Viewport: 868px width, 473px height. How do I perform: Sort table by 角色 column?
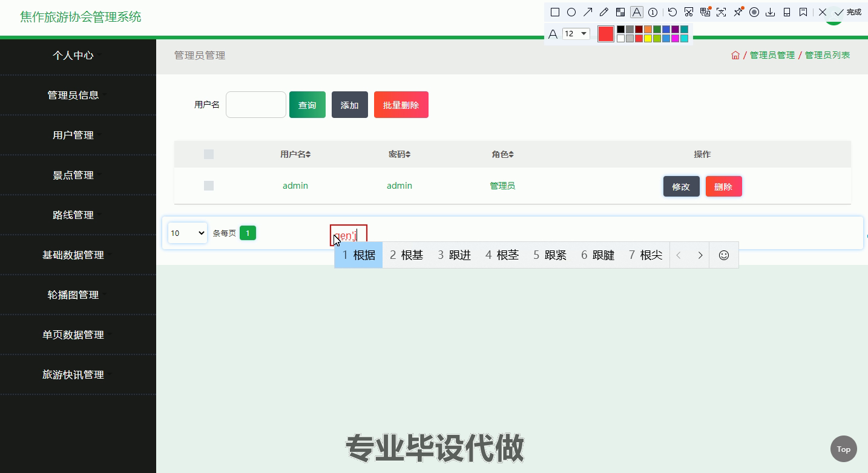click(503, 154)
